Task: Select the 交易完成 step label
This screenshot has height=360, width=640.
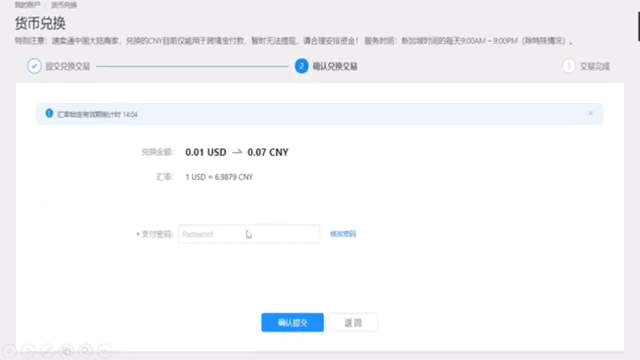Action: [x=595, y=66]
